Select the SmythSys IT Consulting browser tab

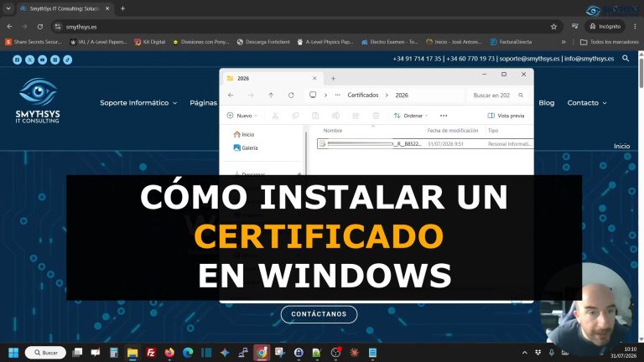[64, 8]
